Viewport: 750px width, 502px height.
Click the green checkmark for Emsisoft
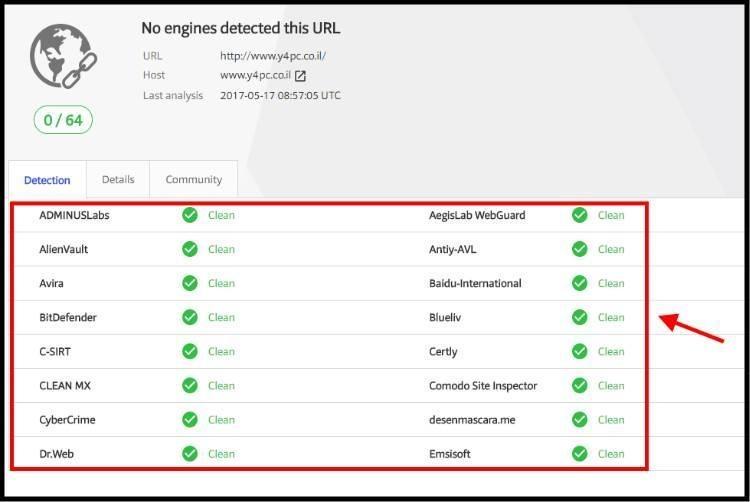580,454
